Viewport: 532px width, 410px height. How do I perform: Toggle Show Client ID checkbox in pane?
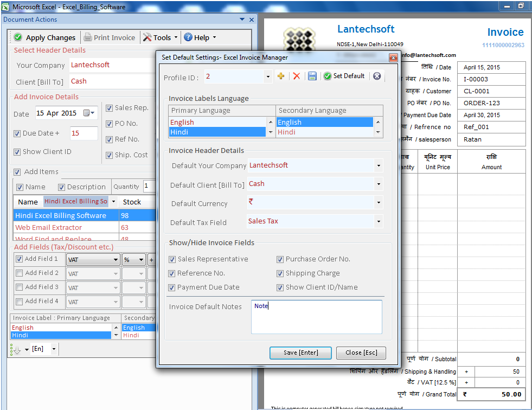[17, 152]
